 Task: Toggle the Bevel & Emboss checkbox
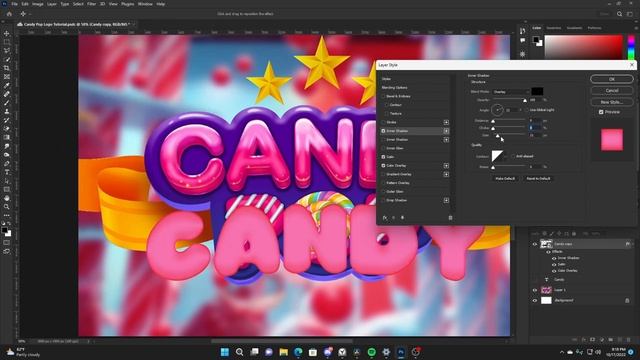coord(383,96)
